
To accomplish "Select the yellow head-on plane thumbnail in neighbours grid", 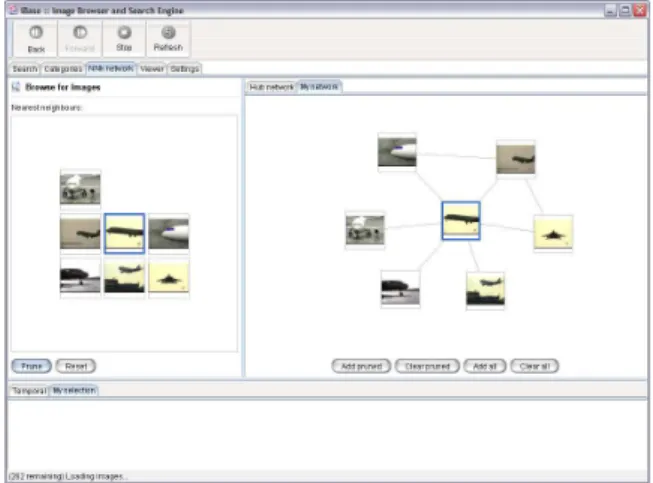I will click(169, 278).
